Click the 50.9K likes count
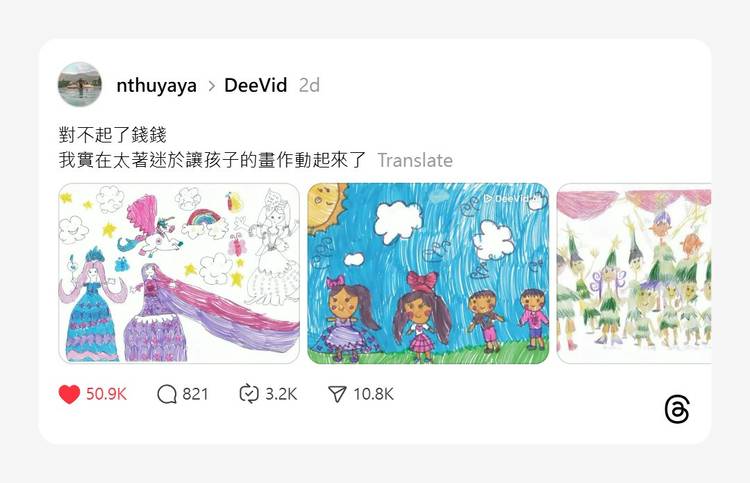This screenshot has width=750, height=483. [106, 394]
